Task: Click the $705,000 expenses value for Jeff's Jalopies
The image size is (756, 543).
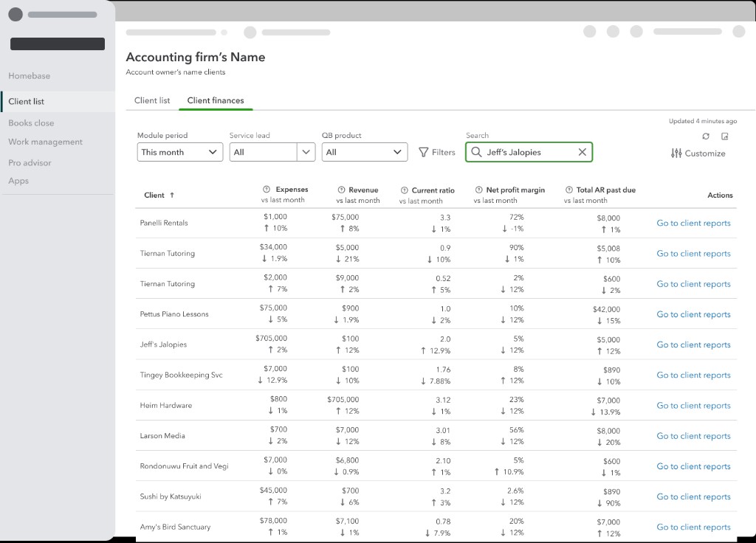Action: click(272, 338)
